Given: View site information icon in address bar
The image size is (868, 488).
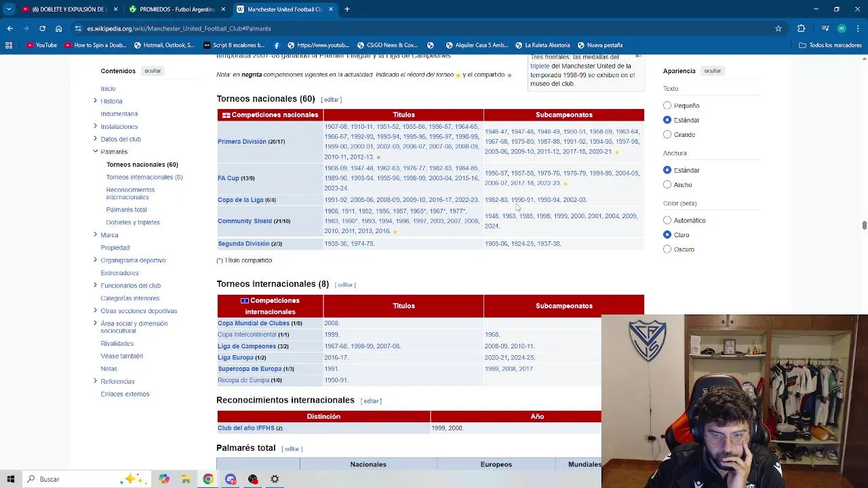Looking at the screenshot, I should tap(78, 28).
